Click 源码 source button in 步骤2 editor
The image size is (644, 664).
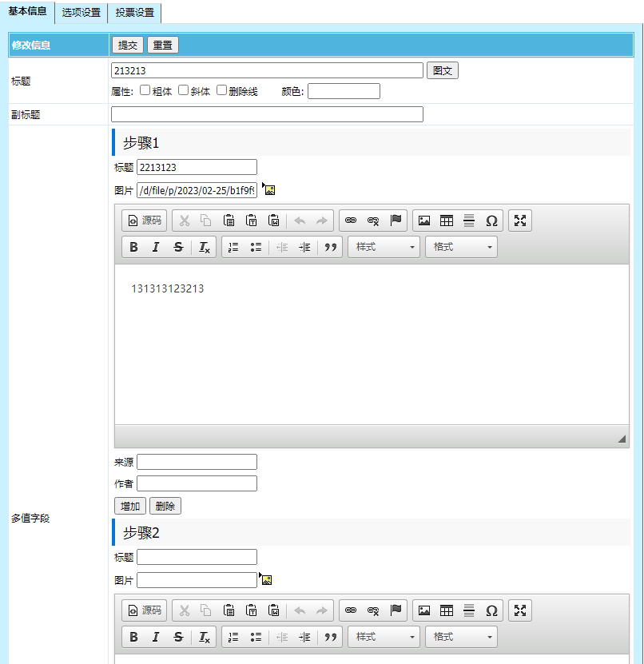[x=145, y=610]
